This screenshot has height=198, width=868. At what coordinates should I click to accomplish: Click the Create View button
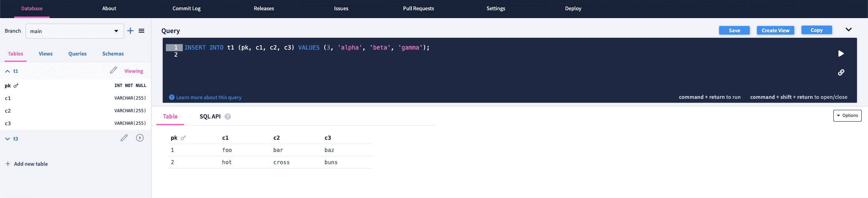tap(775, 30)
